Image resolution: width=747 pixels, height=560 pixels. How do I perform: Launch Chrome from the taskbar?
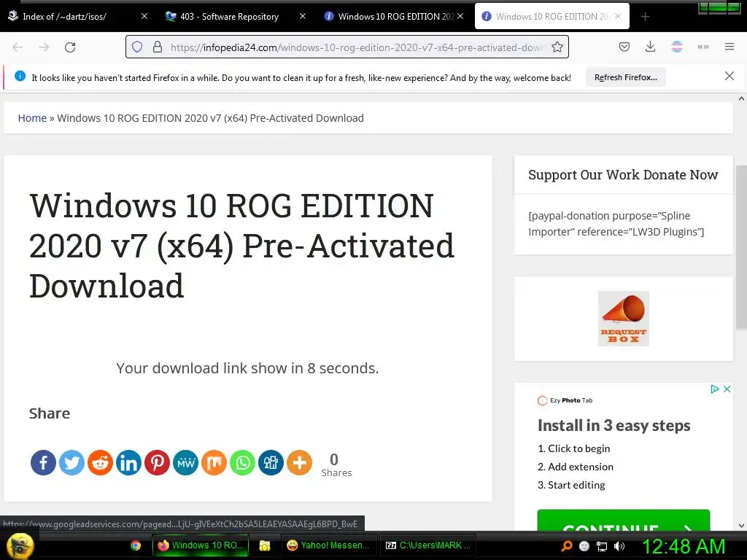pos(136,545)
